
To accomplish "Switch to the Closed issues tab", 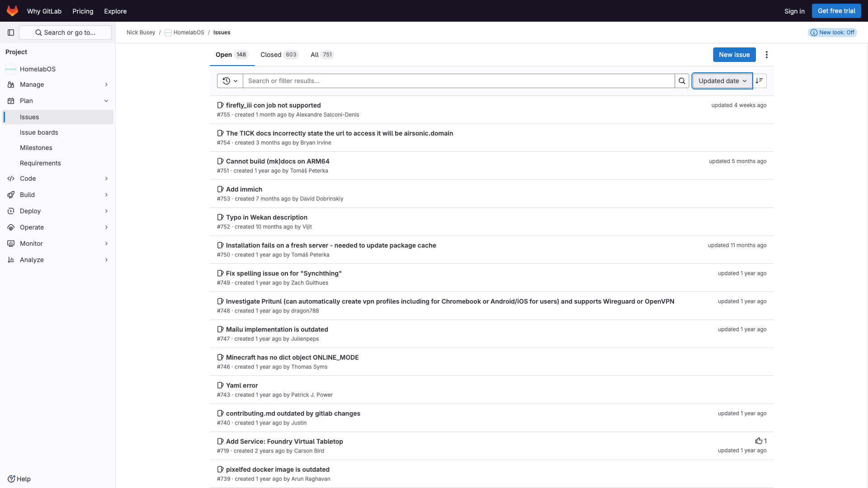I will coord(279,55).
